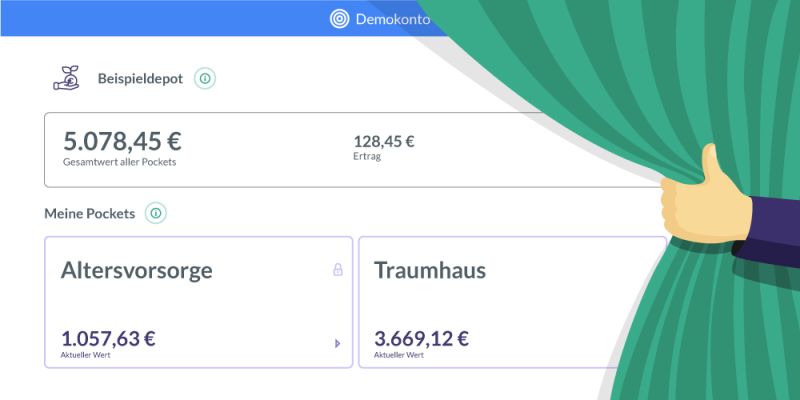Click Aktueller Wert label under Traumhaus
This screenshot has height=400, width=800.
click(x=399, y=355)
